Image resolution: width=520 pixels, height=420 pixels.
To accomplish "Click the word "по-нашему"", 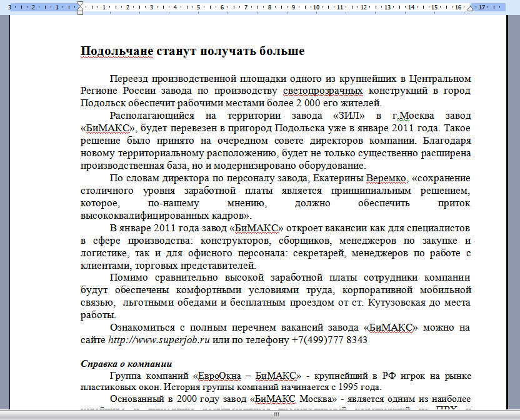I will [x=174, y=203].
